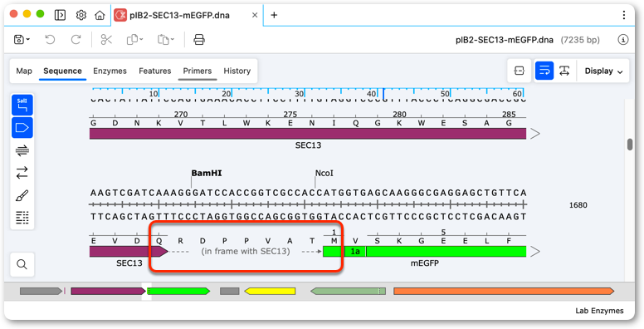Image resolution: width=644 pixels, height=329 pixels.
Task: Click the home icon
Action: click(100, 16)
